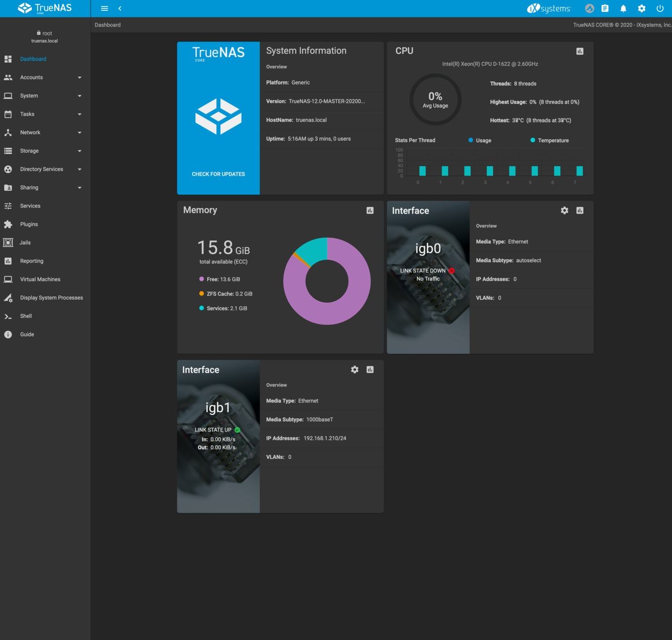This screenshot has height=640, width=672.
Task: Click the teal Services legend dot
Action: coord(202,308)
